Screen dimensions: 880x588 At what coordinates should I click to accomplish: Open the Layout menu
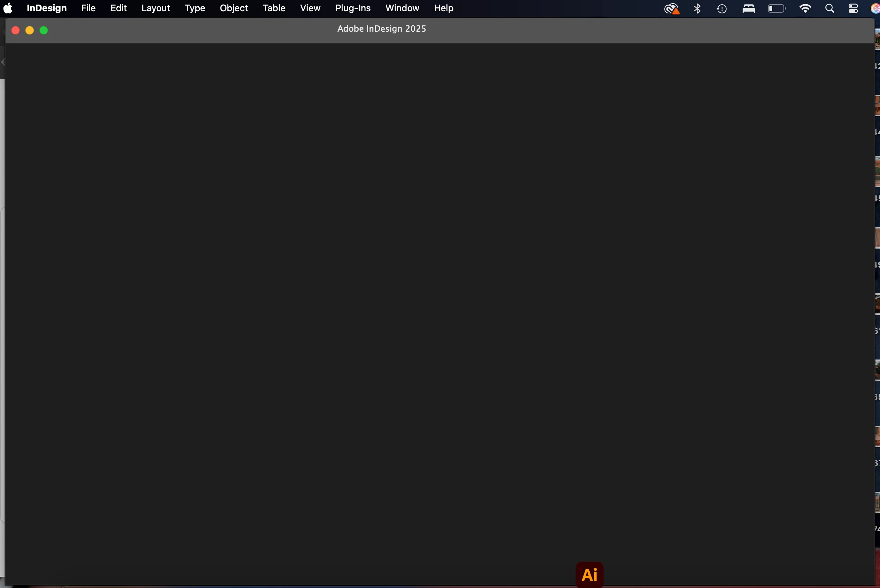point(156,8)
